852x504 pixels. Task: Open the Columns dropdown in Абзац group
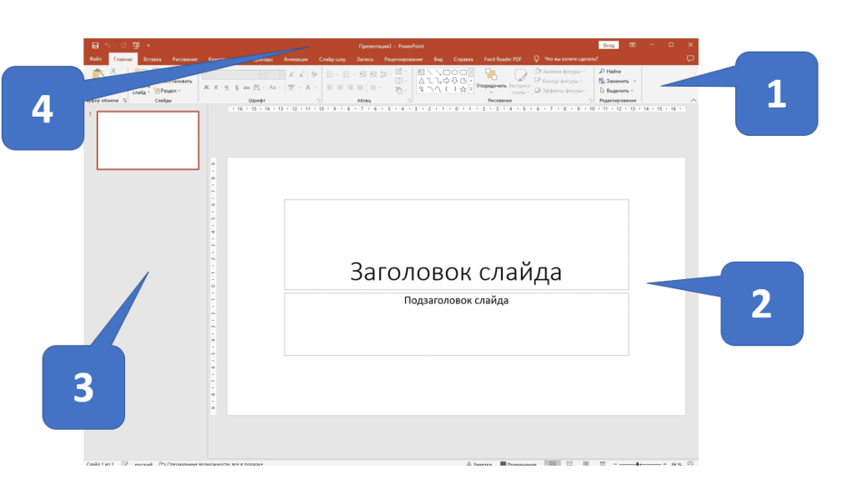[x=374, y=88]
